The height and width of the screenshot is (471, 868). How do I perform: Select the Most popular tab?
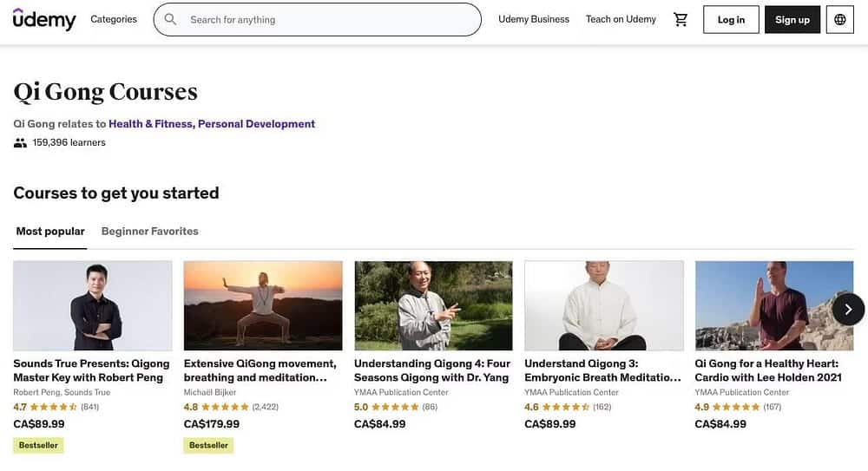coord(50,232)
